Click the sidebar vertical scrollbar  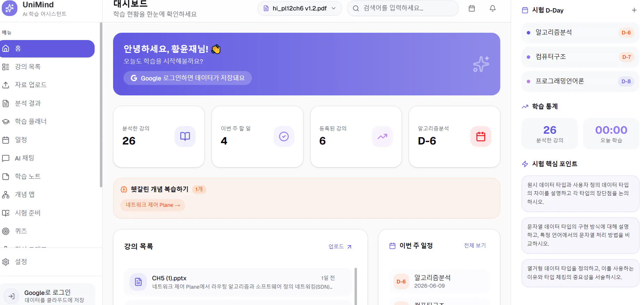pos(101,104)
